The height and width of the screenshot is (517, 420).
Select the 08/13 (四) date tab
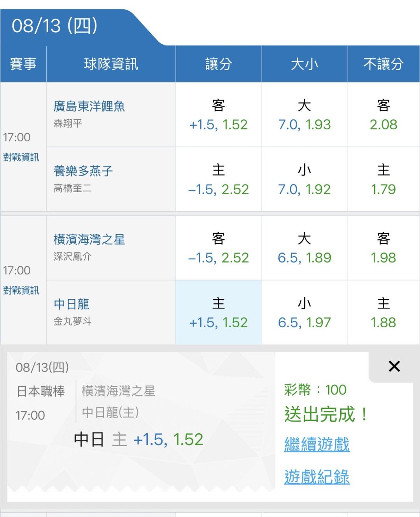coord(54,26)
